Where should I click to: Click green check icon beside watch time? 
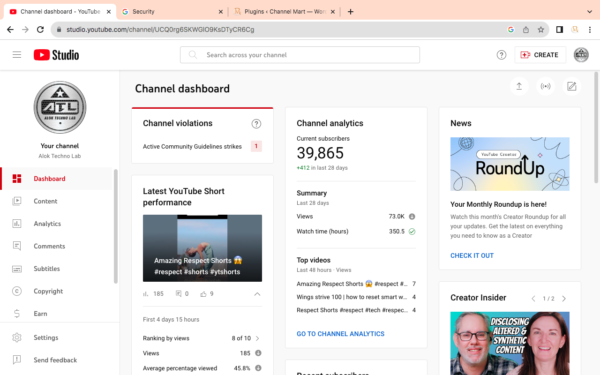[x=412, y=232]
